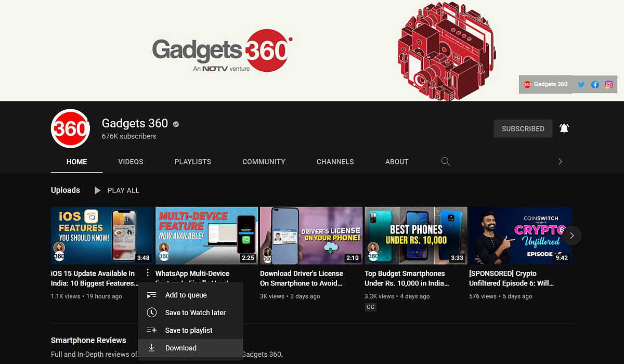Screen dimensions: 624x364
Task: Click the Gadgets 360 channel name link
Action: pyautogui.click(x=135, y=123)
